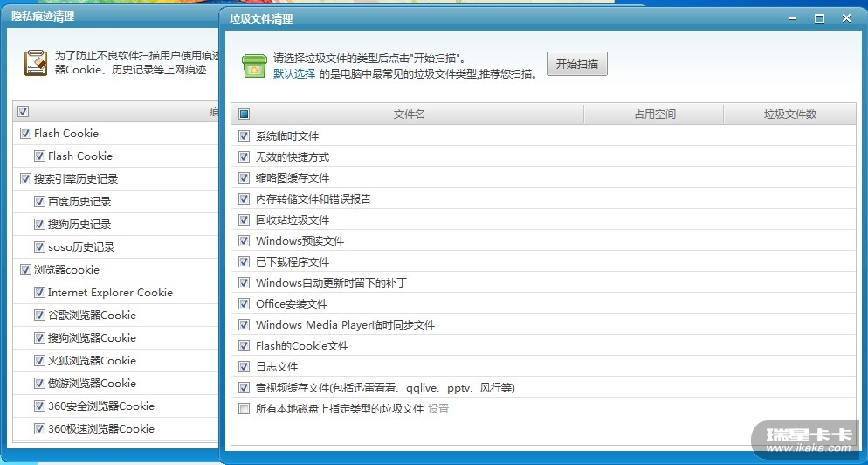Uncheck 火狐浏览器Cookie checkbox
This screenshot has width=868, height=465.
(x=39, y=361)
